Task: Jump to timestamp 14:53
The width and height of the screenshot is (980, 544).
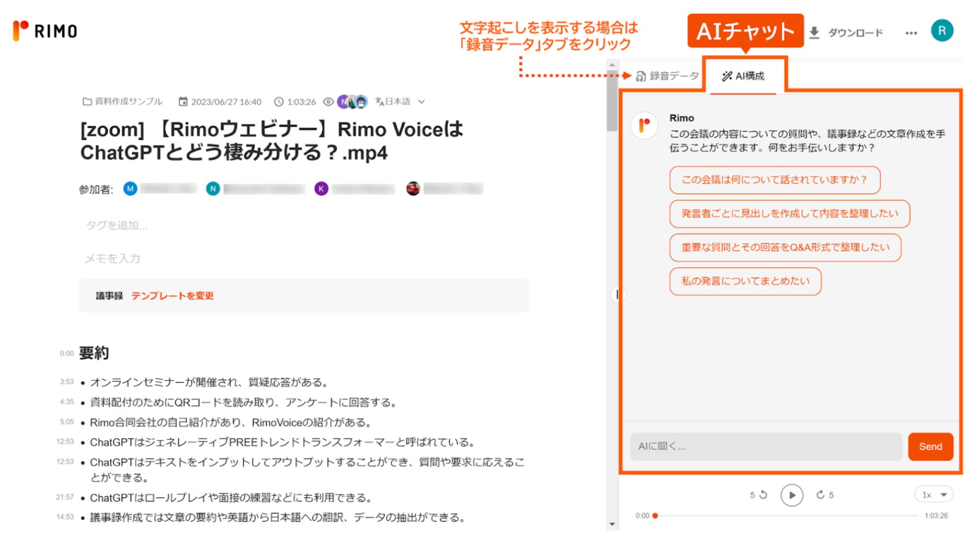Action: pyautogui.click(x=65, y=517)
